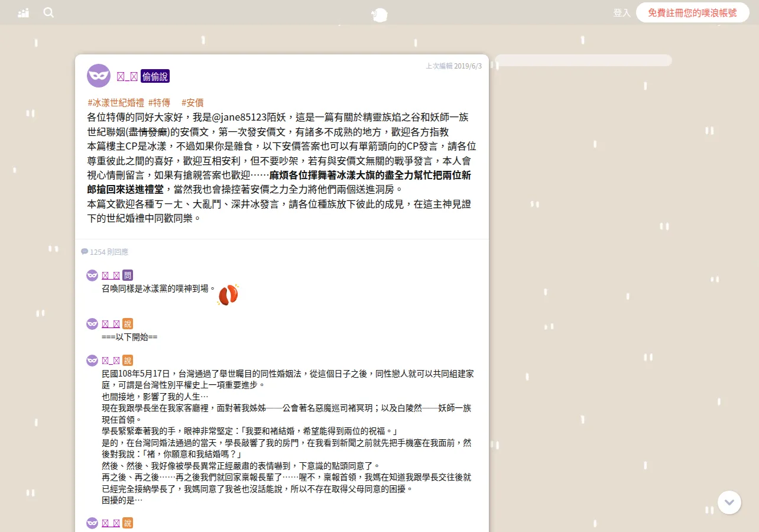Click the 說 badge above the 民國108年 reply
The image size is (759, 532).
click(128, 360)
